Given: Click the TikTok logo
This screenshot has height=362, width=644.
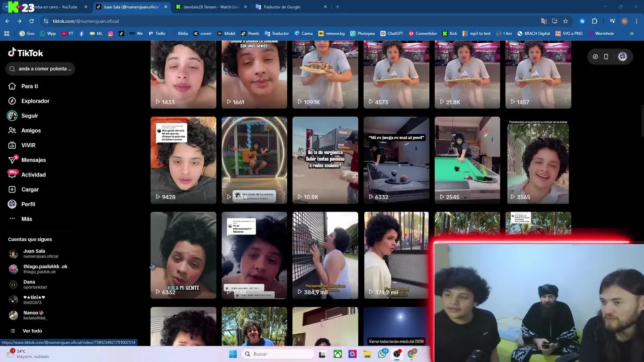Looking at the screenshot, I should 26,53.
